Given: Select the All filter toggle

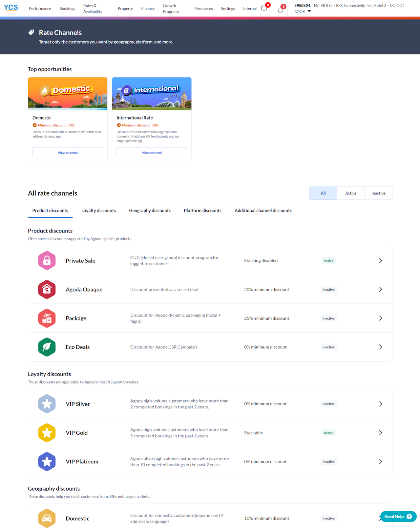Looking at the screenshot, I should (323, 193).
